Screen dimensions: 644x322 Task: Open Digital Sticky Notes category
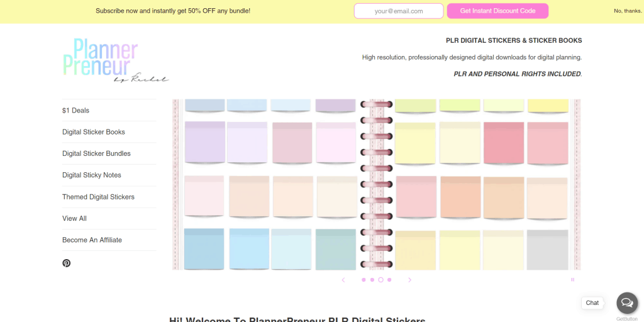click(92, 175)
